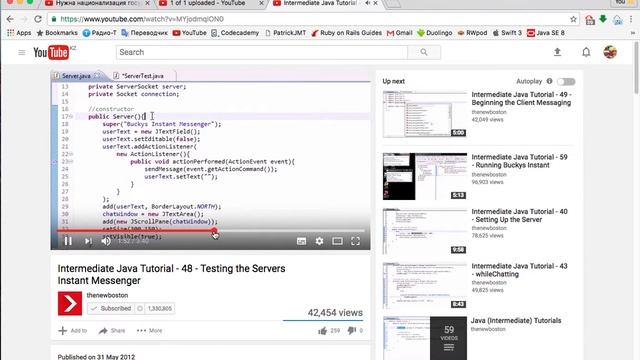Viewport: 640px width, 360px height.
Task: Click the search magnifier button
Action: (424, 52)
